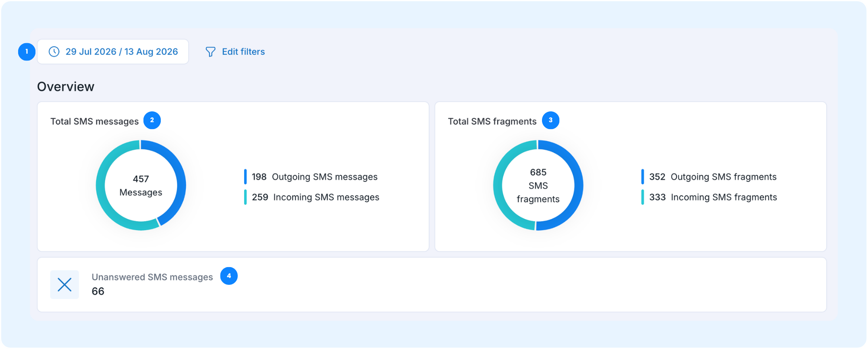Viewport: 868px width, 349px height.
Task: Select the Total SMS messages card title
Action: tap(94, 121)
